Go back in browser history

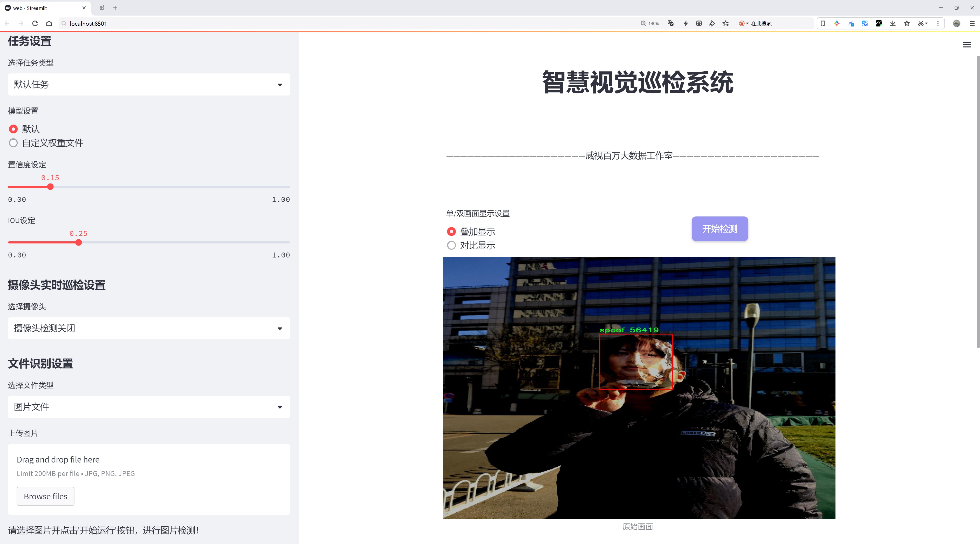(x=7, y=23)
